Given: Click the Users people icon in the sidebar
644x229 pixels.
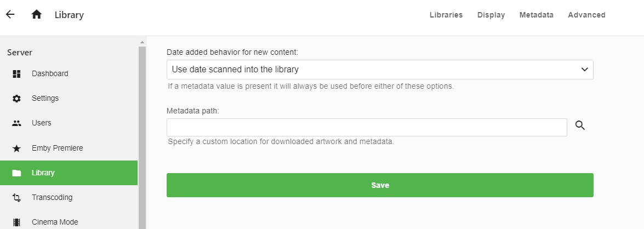Looking at the screenshot, I should point(16,123).
